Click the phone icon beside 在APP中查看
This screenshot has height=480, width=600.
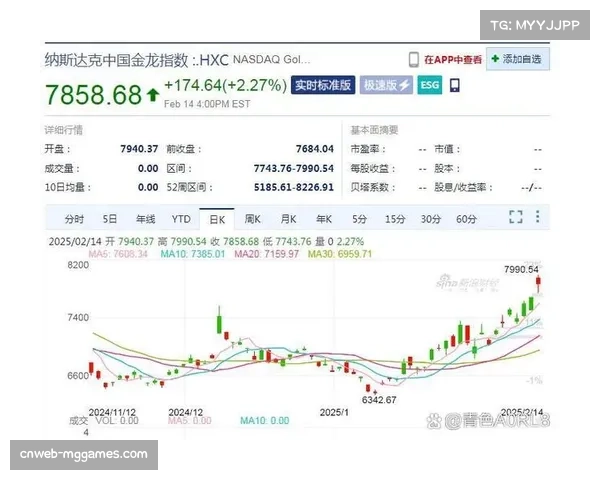[x=413, y=60]
